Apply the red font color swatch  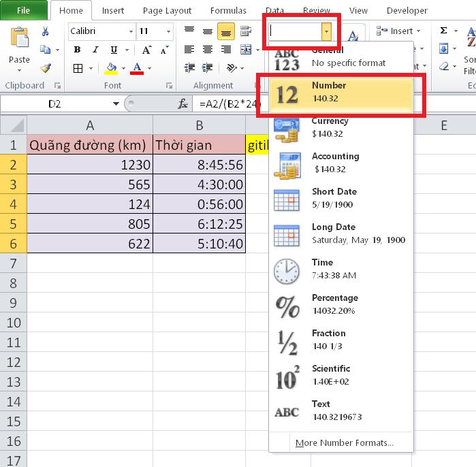138,68
